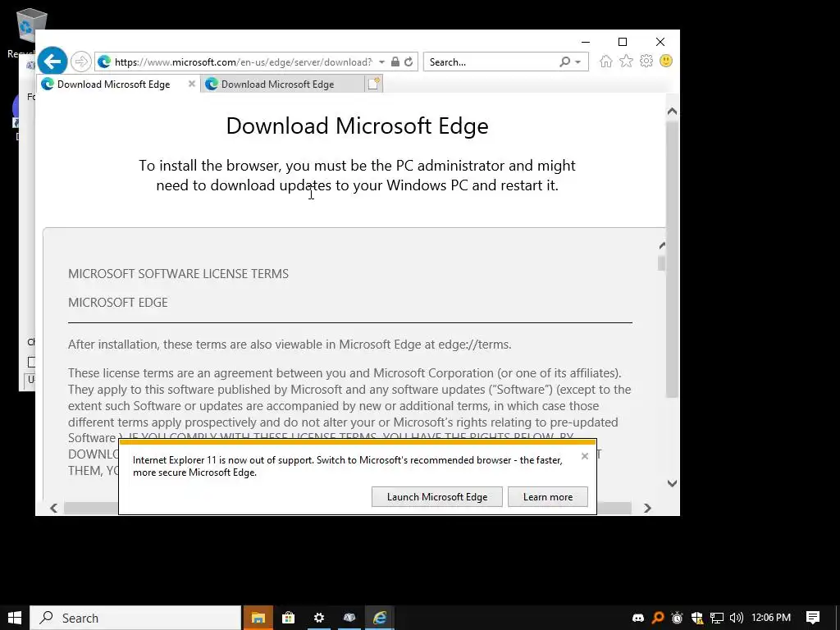Open the Tools gear menu
This screenshot has width=840, height=630.
646,61
